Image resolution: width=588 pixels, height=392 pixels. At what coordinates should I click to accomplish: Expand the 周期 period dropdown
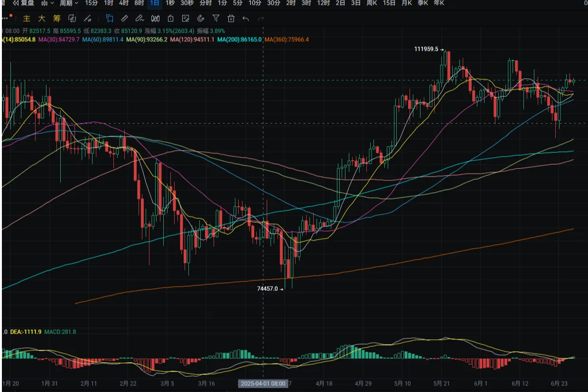tap(69, 3)
